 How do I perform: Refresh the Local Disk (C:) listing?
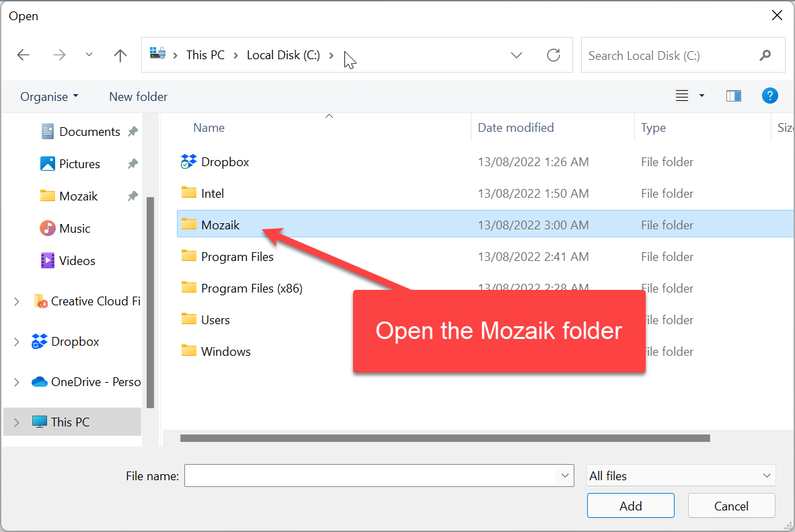[x=554, y=55]
